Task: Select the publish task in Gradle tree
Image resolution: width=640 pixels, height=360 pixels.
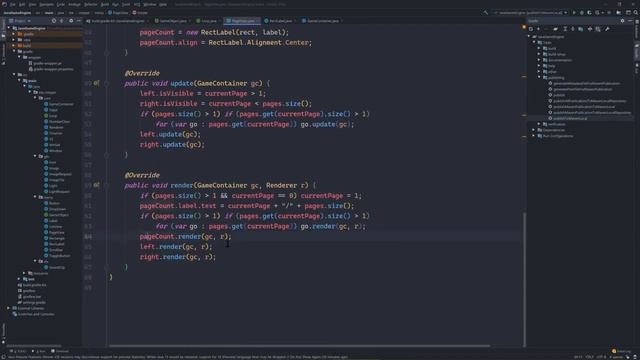Action: [x=559, y=95]
